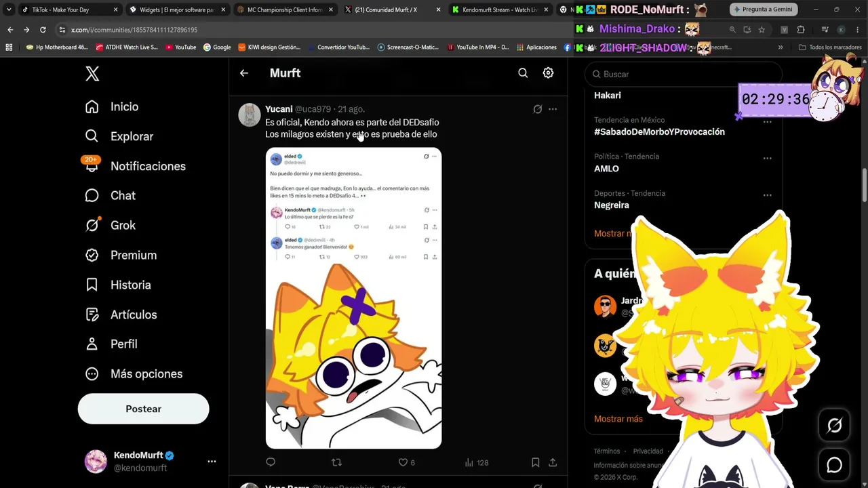This screenshot has width=868, height=488.
Task: Open the Screencast-O-Matic bookmark
Action: tap(408, 47)
